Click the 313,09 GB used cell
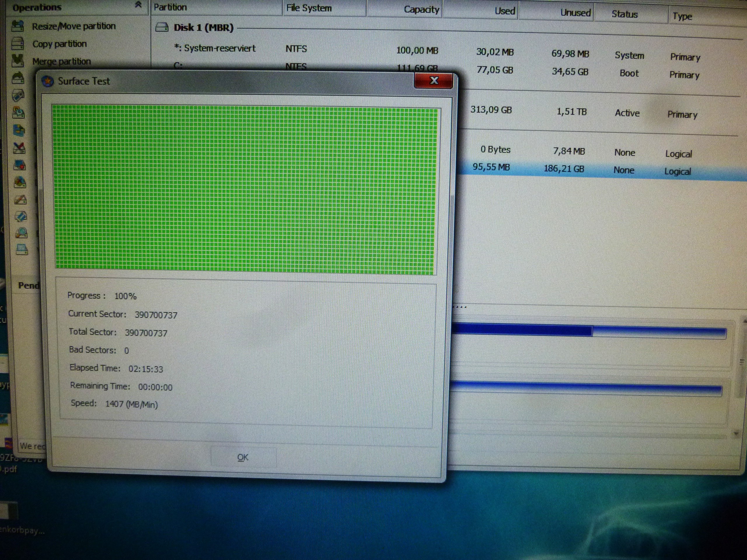747x560 pixels. [491, 110]
